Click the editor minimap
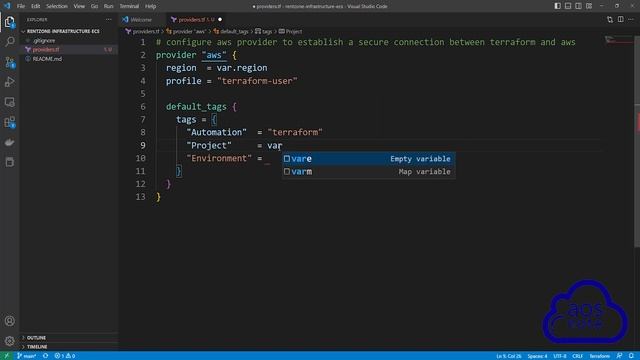640x360 pixels. [x=619, y=40]
